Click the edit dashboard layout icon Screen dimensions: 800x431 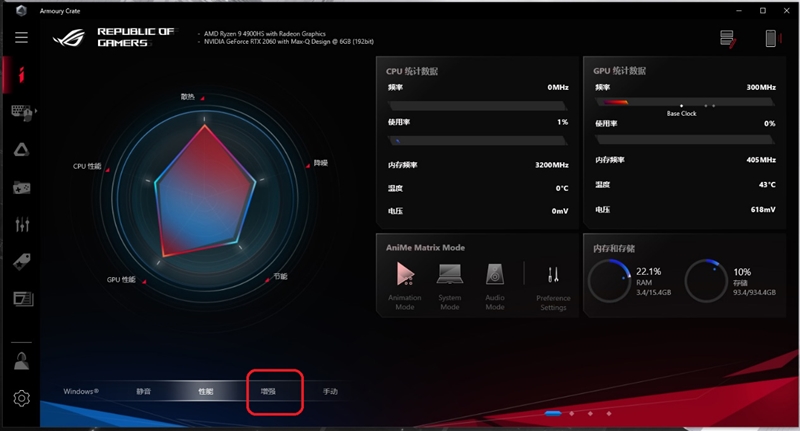(728, 39)
